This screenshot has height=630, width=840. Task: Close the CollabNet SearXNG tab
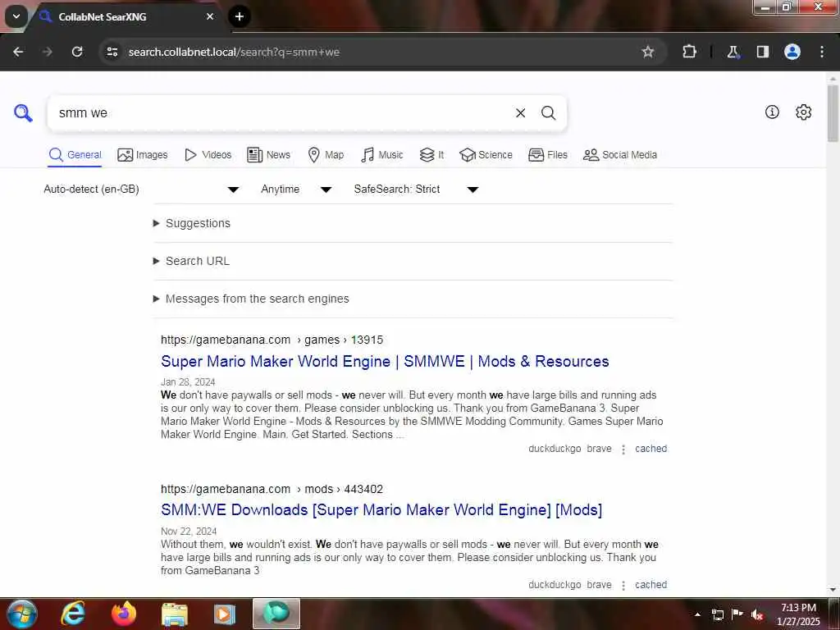(x=210, y=16)
